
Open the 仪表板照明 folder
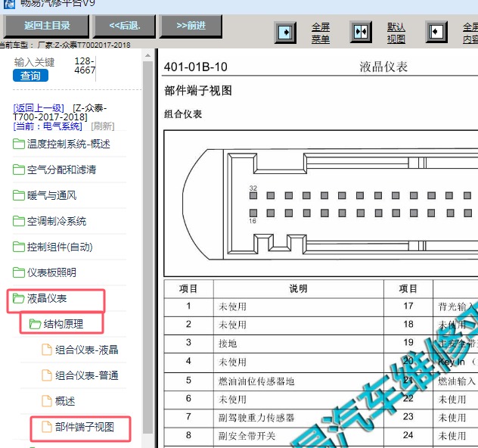click(x=51, y=272)
